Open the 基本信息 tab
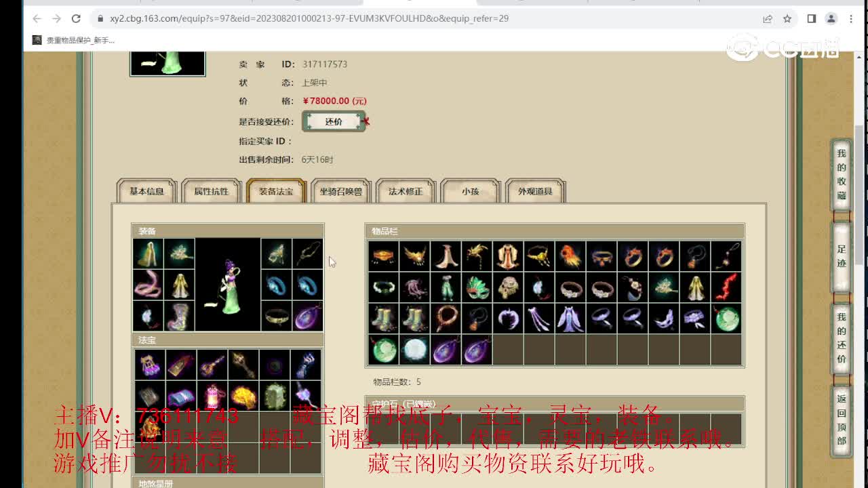The width and height of the screenshot is (868, 488). click(146, 191)
